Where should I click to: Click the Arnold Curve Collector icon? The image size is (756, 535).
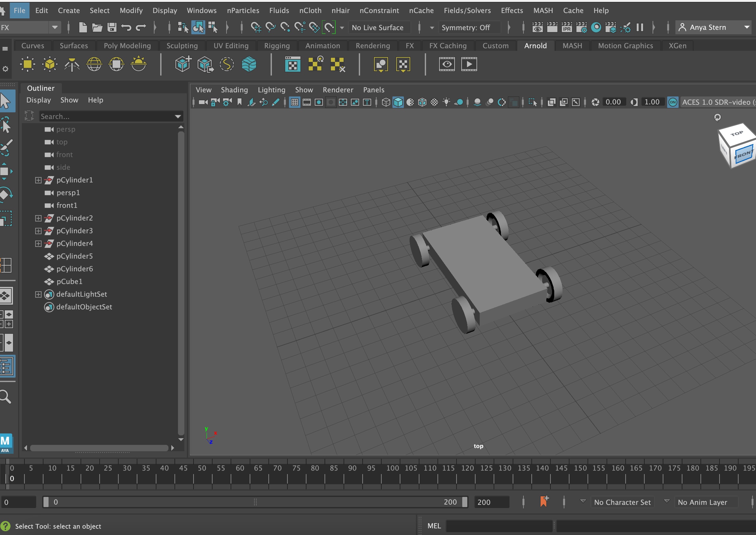coord(227,64)
